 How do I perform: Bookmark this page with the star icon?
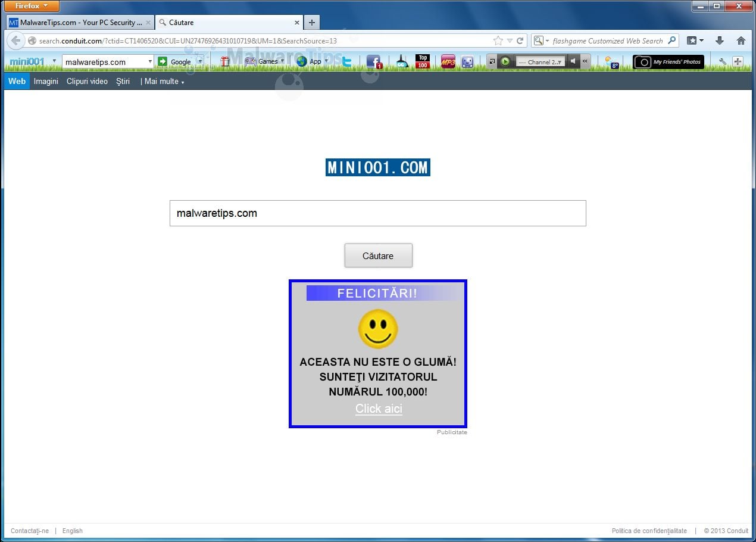click(498, 41)
